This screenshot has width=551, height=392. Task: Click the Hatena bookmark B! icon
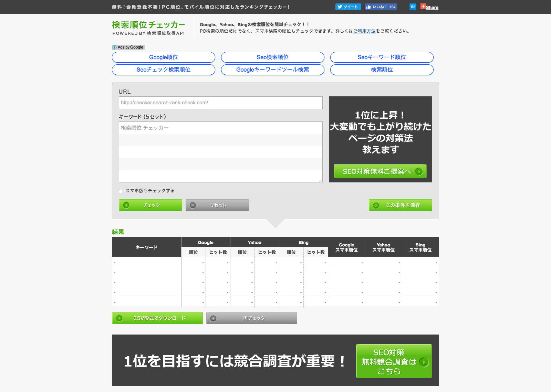tap(413, 7)
